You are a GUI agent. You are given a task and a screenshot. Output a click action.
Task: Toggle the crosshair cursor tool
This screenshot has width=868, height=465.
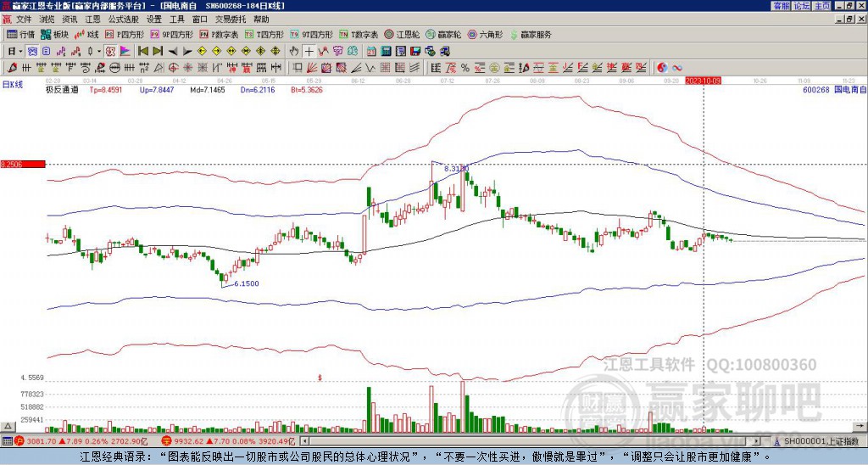[309, 52]
